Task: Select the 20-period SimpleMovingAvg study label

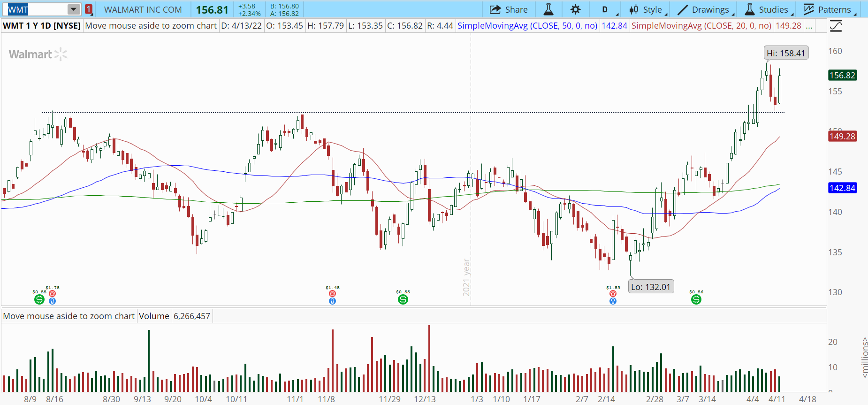Action: coord(701,26)
